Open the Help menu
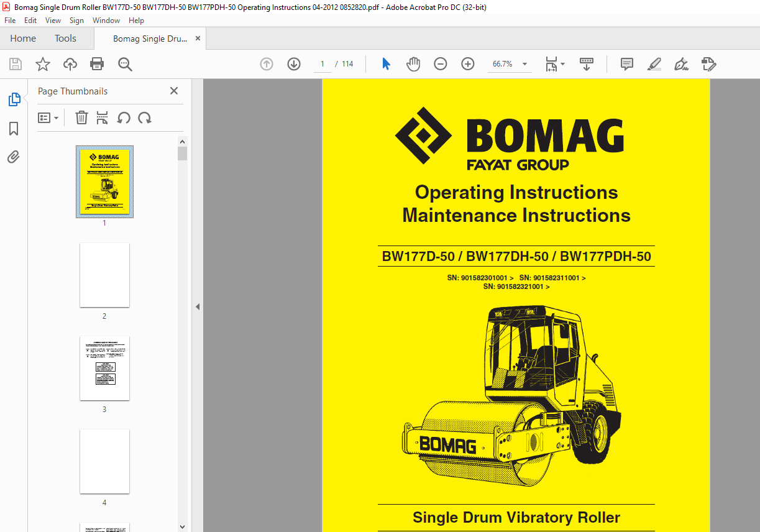760x532 pixels. click(136, 21)
